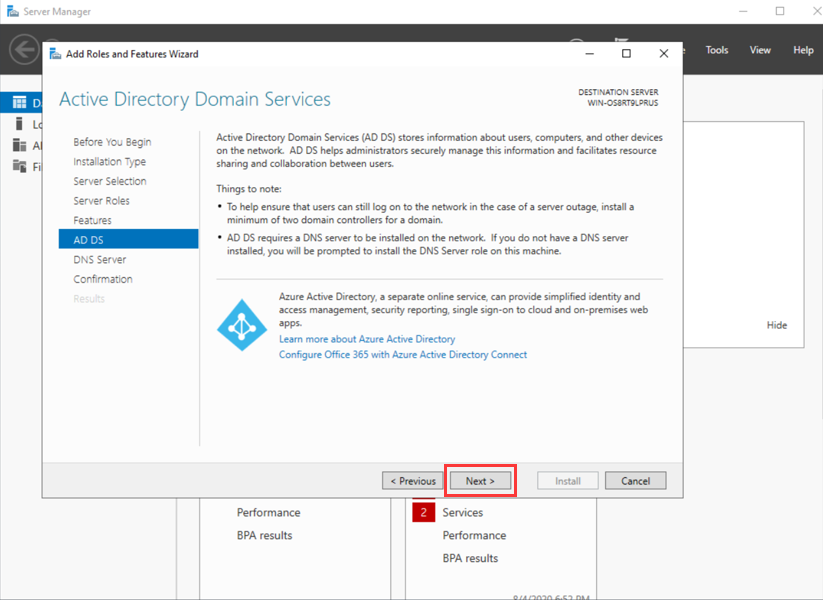Click the back arrow in Server Manager header
Screen dimensions: 823x600
pos(24,49)
